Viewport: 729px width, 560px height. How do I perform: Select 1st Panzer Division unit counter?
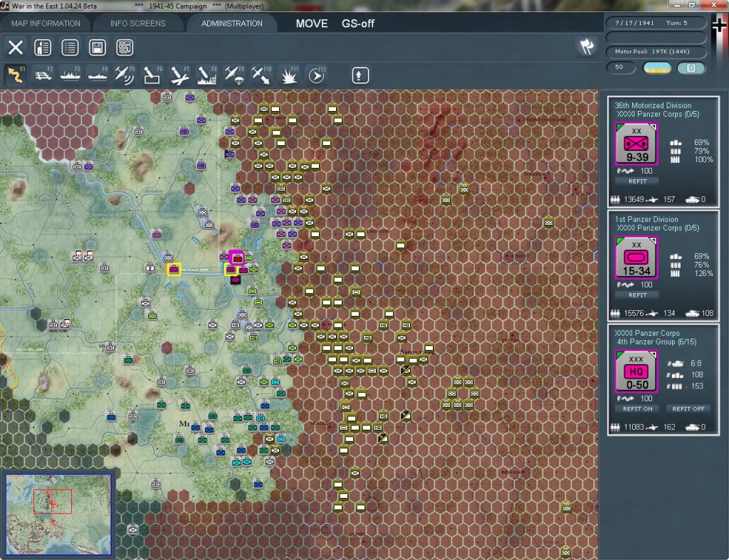[x=636, y=258]
